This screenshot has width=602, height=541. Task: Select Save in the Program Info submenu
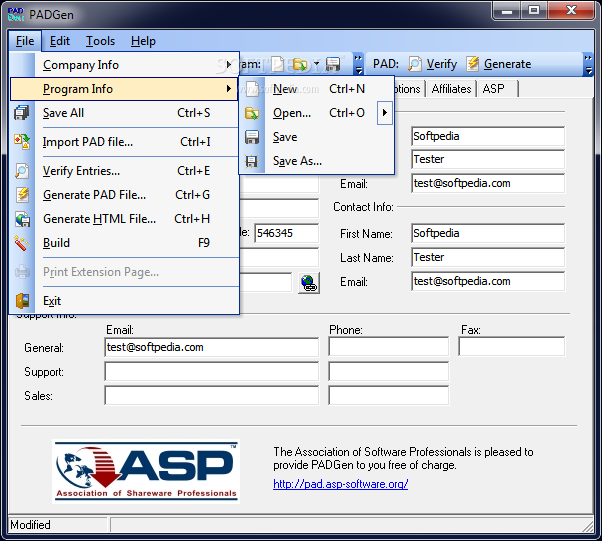[x=316, y=137]
